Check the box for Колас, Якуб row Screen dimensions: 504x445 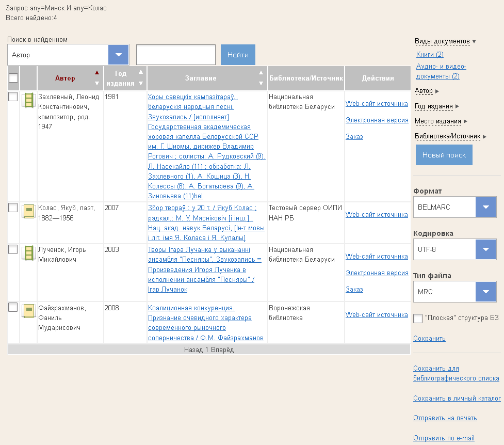(13, 208)
